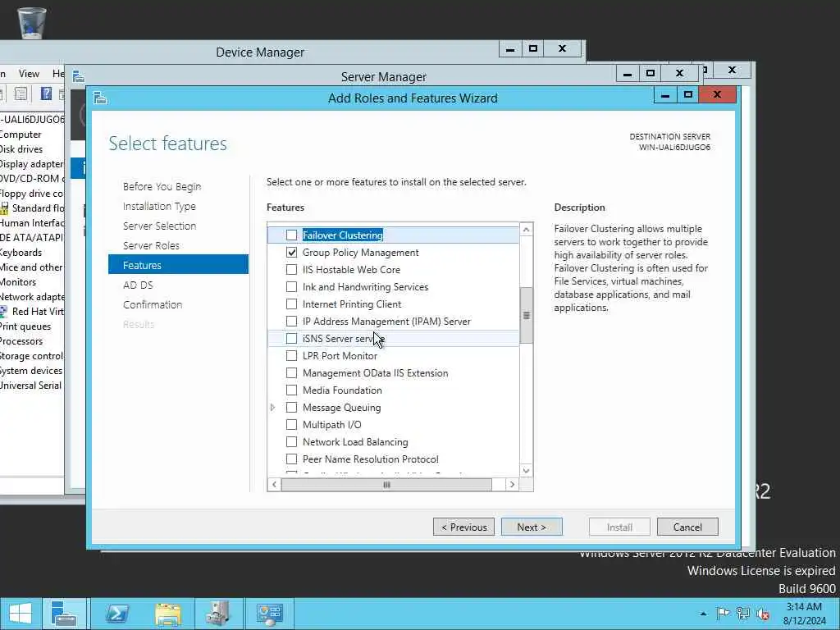The width and height of the screenshot is (840, 630).
Task: Click the wizard title bar icon
Action: coord(100,98)
